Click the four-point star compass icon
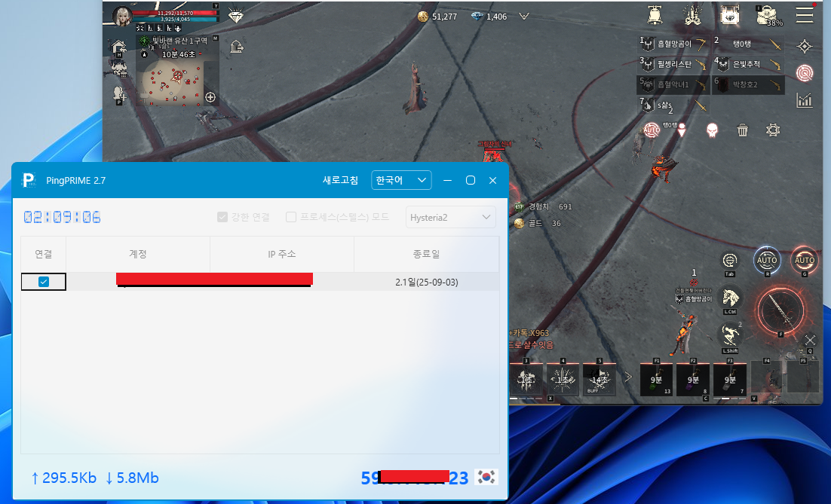This screenshot has width=831, height=504. coord(805,46)
